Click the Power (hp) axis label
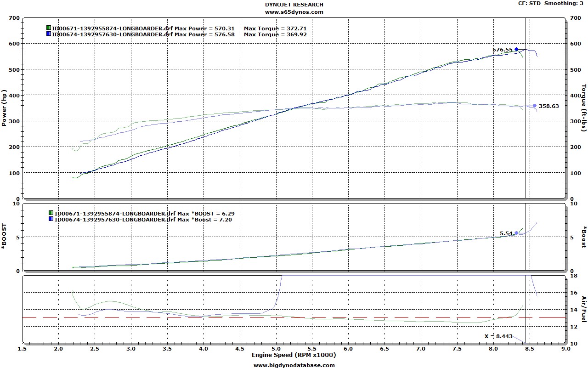The image size is (588, 368). pyautogui.click(x=5, y=108)
